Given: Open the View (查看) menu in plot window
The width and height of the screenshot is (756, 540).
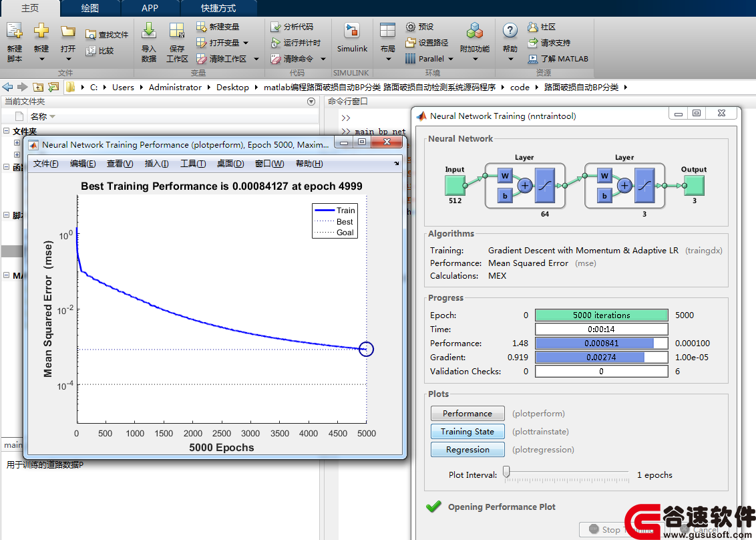Looking at the screenshot, I should pyautogui.click(x=120, y=164).
